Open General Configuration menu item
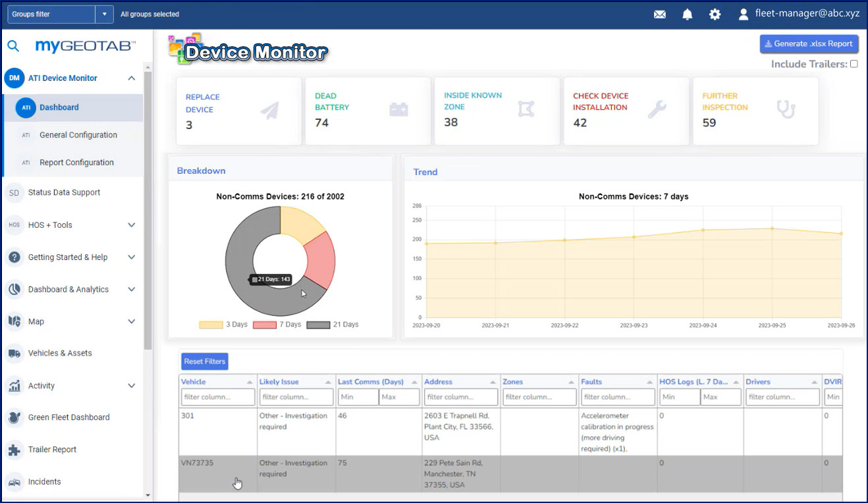Viewport: 868px width, 503px height. point(78,135)
